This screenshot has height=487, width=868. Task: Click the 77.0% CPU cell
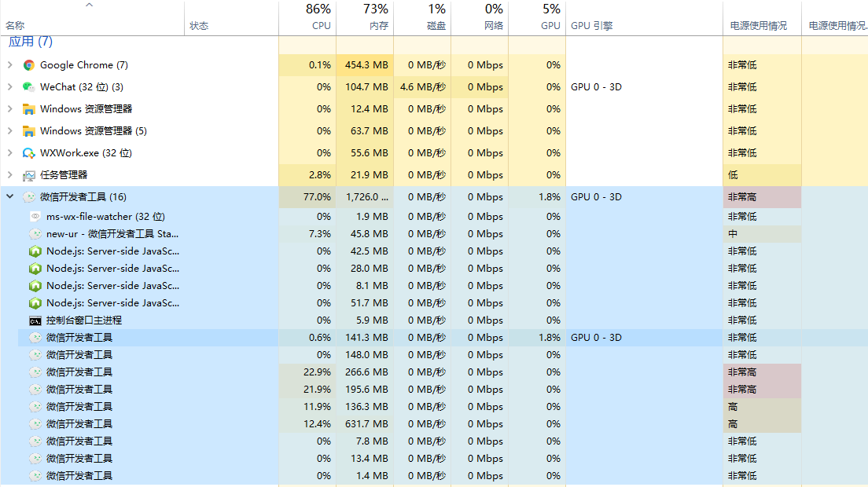[307, 197]
